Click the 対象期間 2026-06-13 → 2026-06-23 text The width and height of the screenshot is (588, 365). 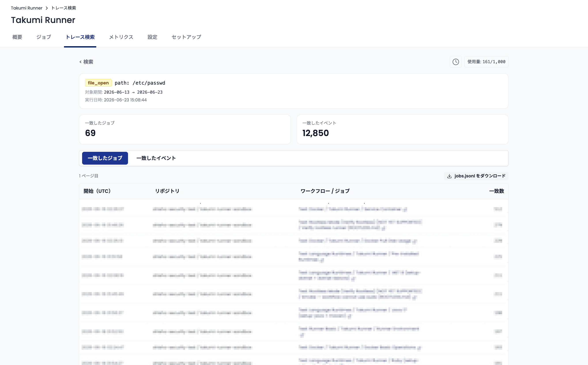[x=124, y=92]
